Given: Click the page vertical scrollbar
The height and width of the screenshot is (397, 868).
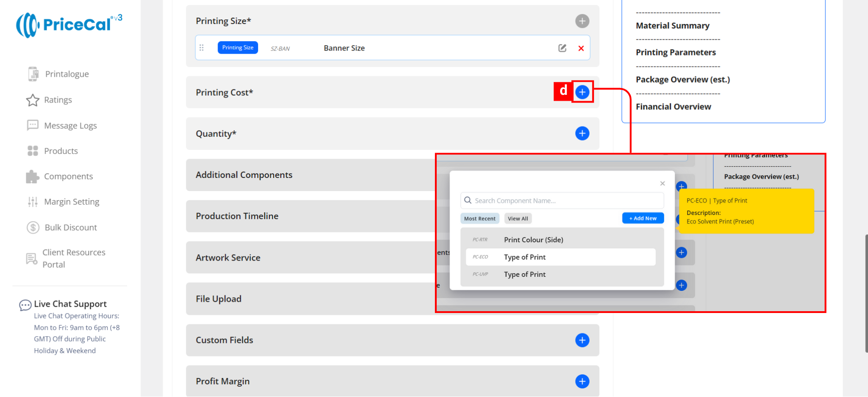Looking at the screenshot, I should coord(866,294).
